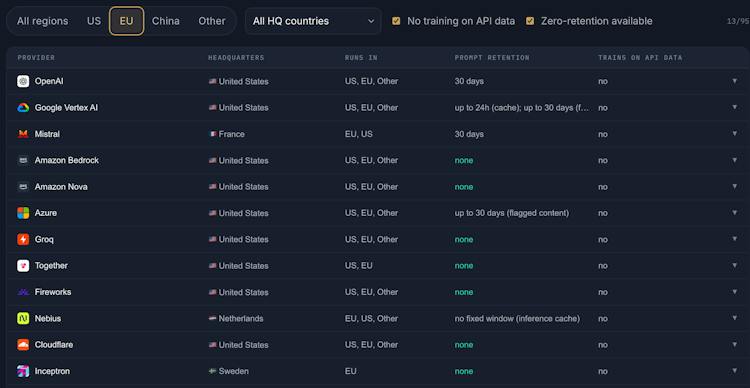Select the US region tab
Screen dimensions: 750x388
(94, 21)
